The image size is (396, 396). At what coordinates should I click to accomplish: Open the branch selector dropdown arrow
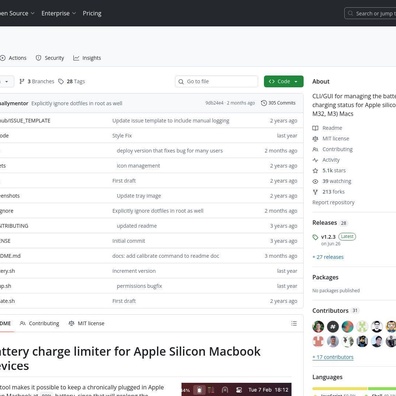[x=7, y=81]
